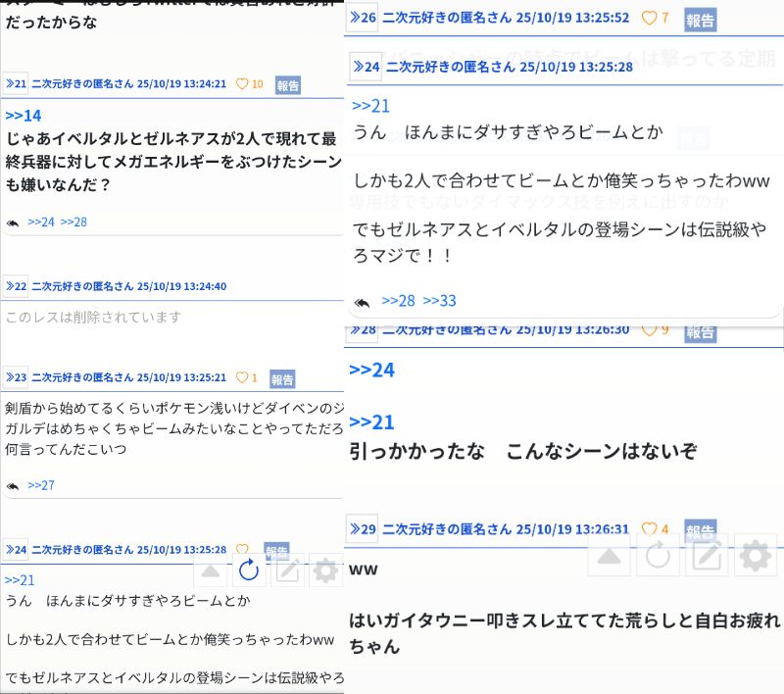Report post 21 with 報告 button
The height and width of the screenshot is (694, 784).
[x=288, y=85]
